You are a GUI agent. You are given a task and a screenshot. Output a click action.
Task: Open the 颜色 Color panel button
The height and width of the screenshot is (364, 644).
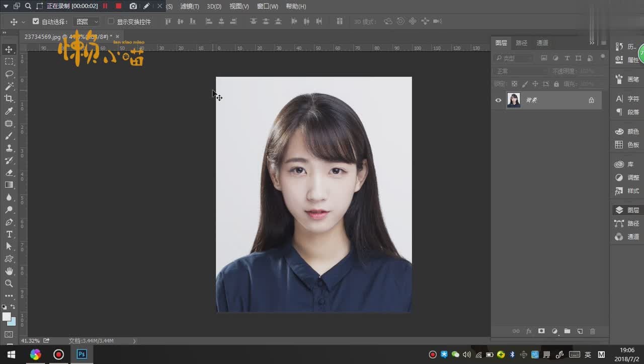[627, 131]
